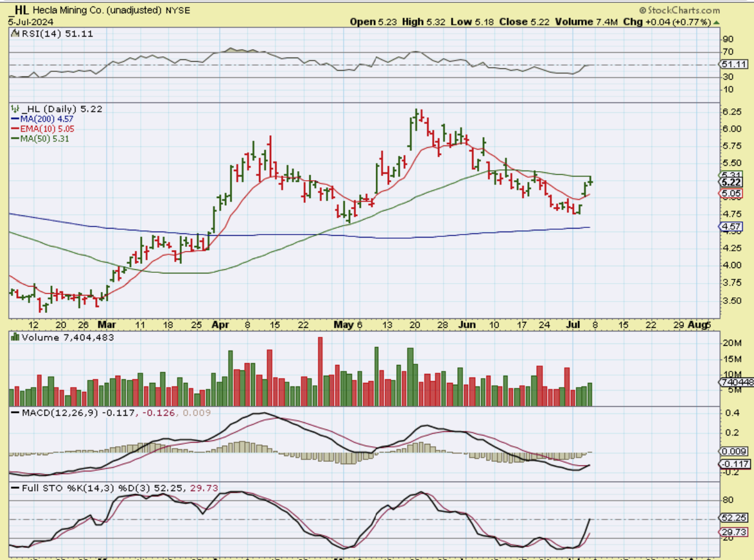Click the 6.25 price axis label
Screen dimensions: 754x560
pos(732,113)
